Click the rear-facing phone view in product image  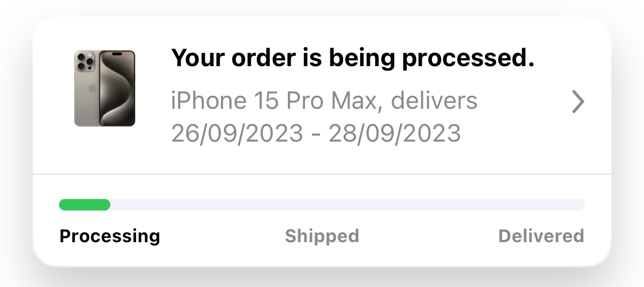[86, 89]
